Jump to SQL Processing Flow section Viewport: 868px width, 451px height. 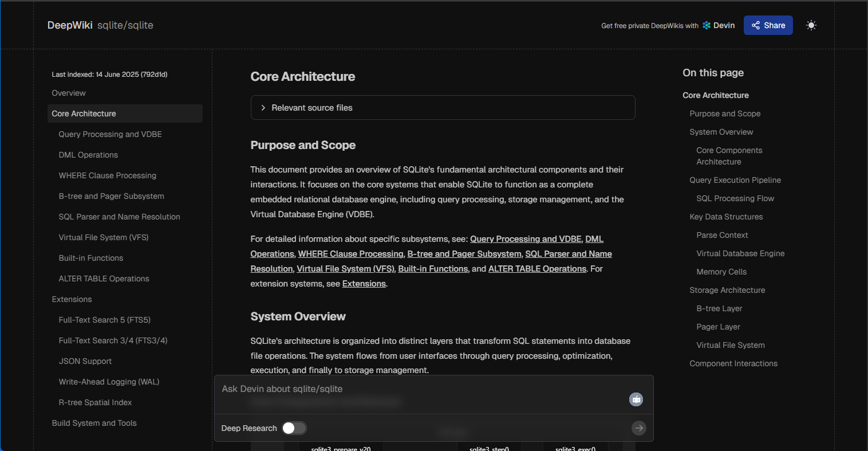coord(735,198)
